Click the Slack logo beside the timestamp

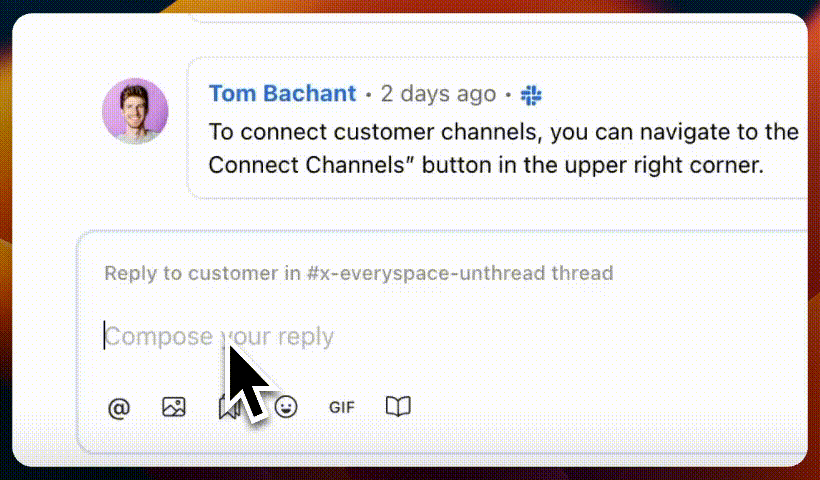[x=531, y=95]
